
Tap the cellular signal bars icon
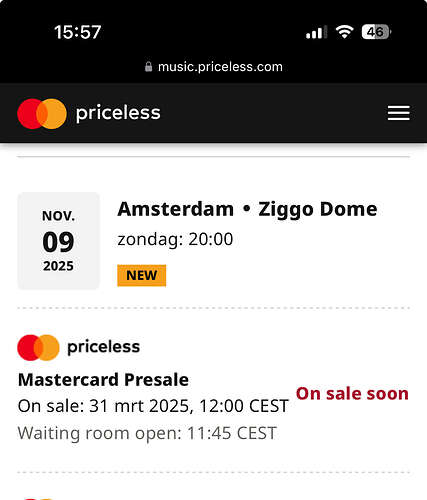click(x=316, y=32)
